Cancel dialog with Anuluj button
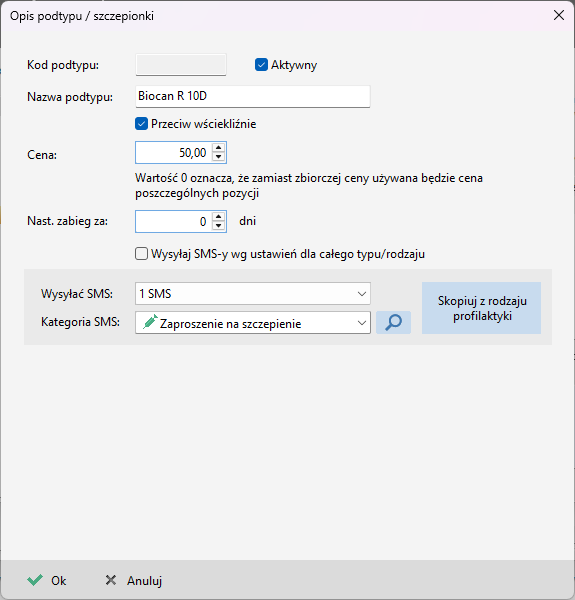The image size is (575, 600). (134, 580)
